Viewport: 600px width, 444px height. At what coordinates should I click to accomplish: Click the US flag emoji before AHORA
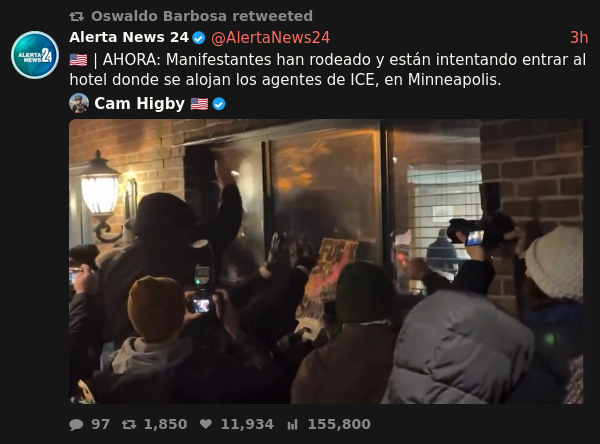pos(78,60)
